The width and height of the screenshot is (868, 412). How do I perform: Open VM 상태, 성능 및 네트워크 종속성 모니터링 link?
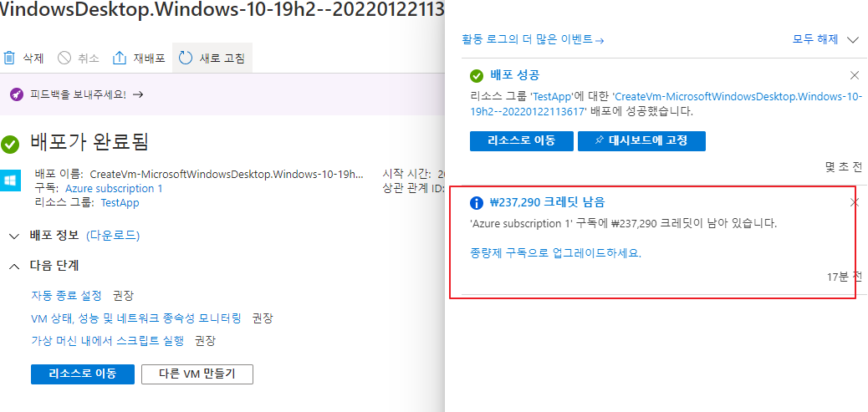[x=136, y=318]
